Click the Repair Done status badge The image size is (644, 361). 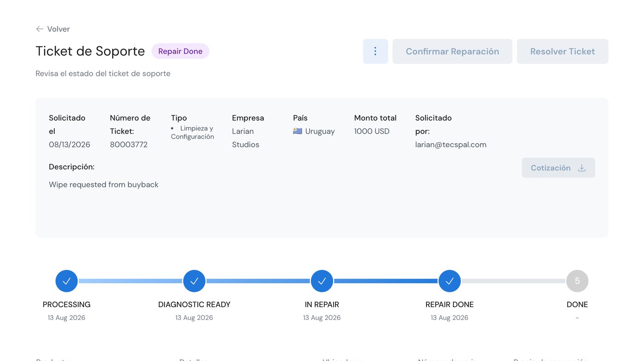(x=180, y=51)
